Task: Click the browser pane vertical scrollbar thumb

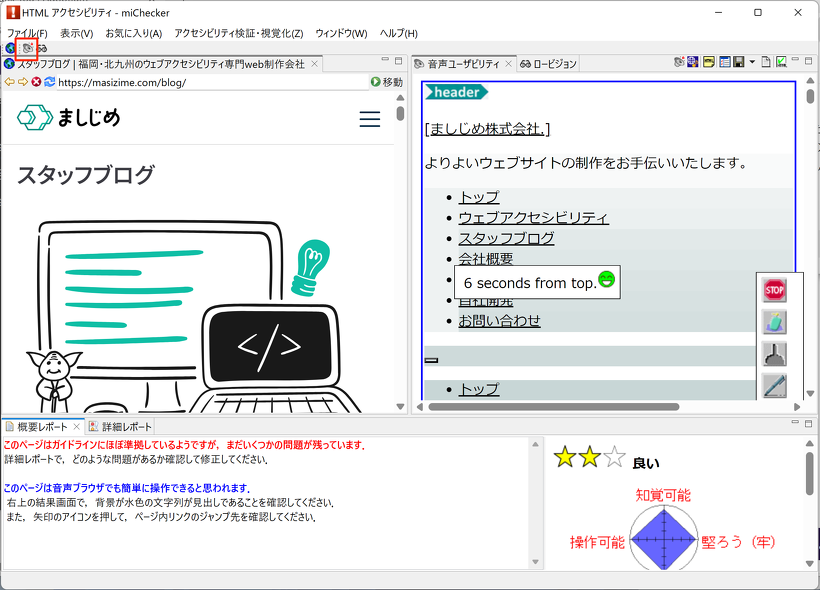Action: click(x=400, y=113)
